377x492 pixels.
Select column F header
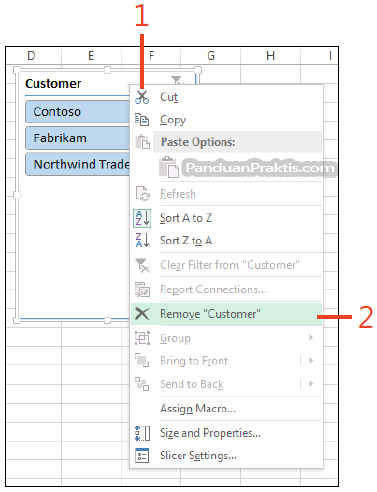tap(151, 55)
